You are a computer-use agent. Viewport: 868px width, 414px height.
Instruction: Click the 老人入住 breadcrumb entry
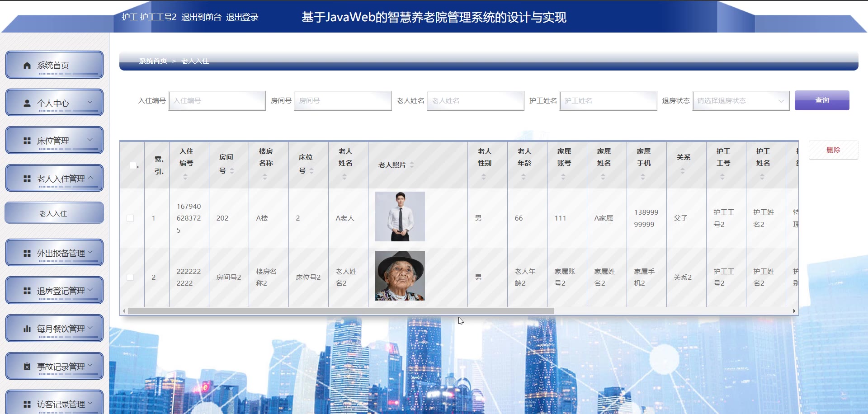pos(195,61)
